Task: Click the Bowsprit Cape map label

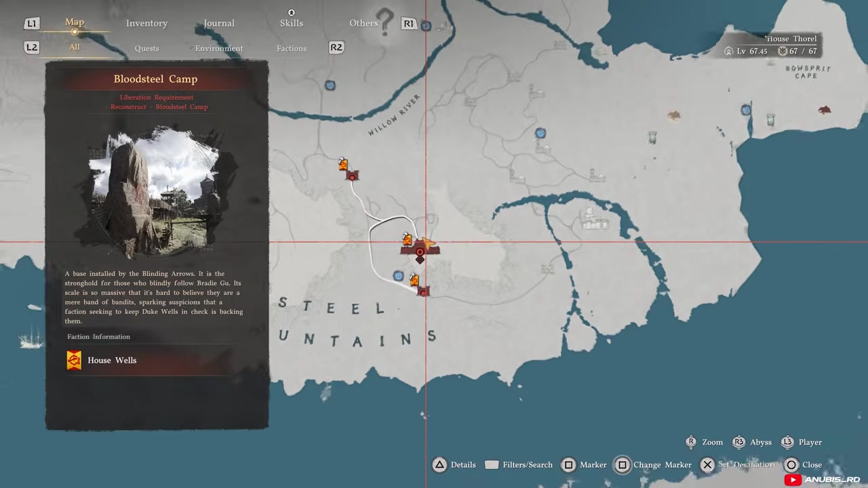Action: 808,72
